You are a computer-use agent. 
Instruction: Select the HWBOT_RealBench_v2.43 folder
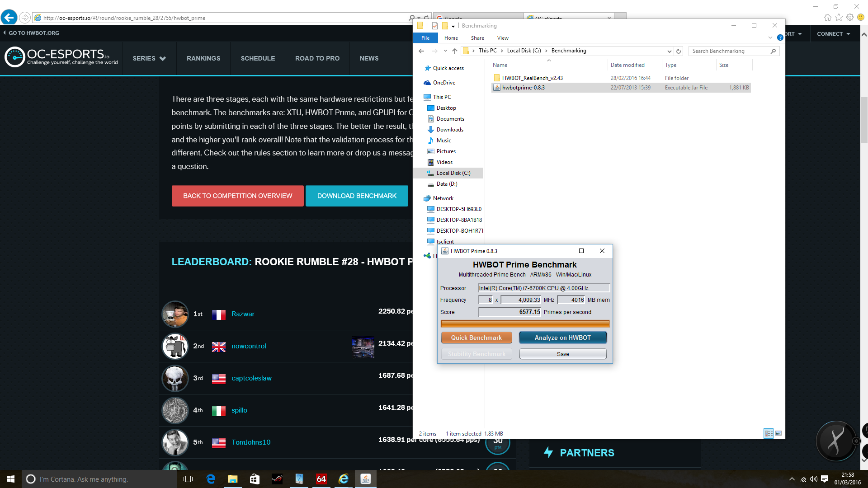(621, 78)
